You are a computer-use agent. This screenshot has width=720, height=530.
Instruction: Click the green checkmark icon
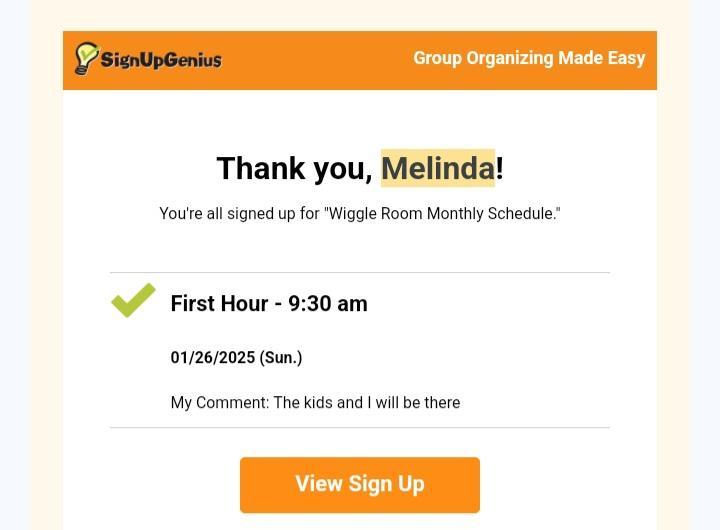pos(133,300)
